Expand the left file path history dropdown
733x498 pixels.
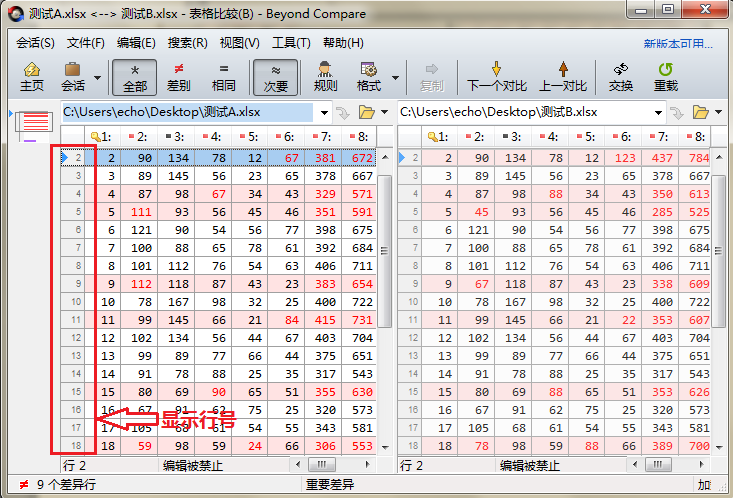pyautogui.click(x=324, y=113)
